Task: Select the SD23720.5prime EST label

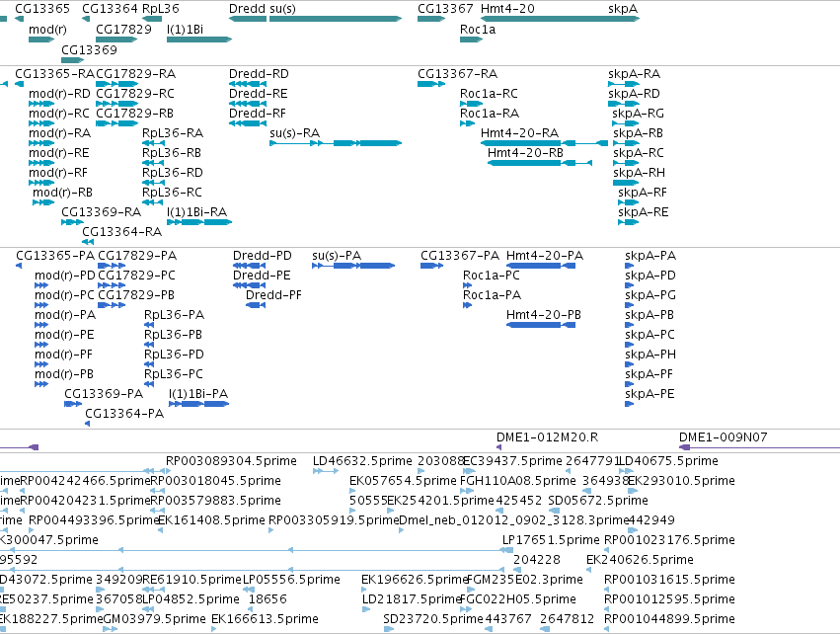Action: (x=433, y=619)
